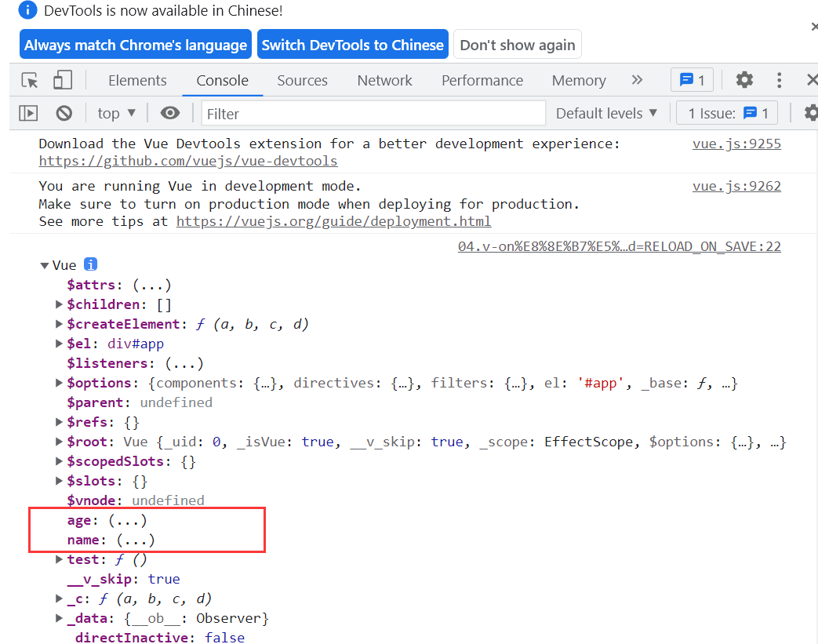
Task: Open the top JavaScript context dropdown
Action: point(117,114)
